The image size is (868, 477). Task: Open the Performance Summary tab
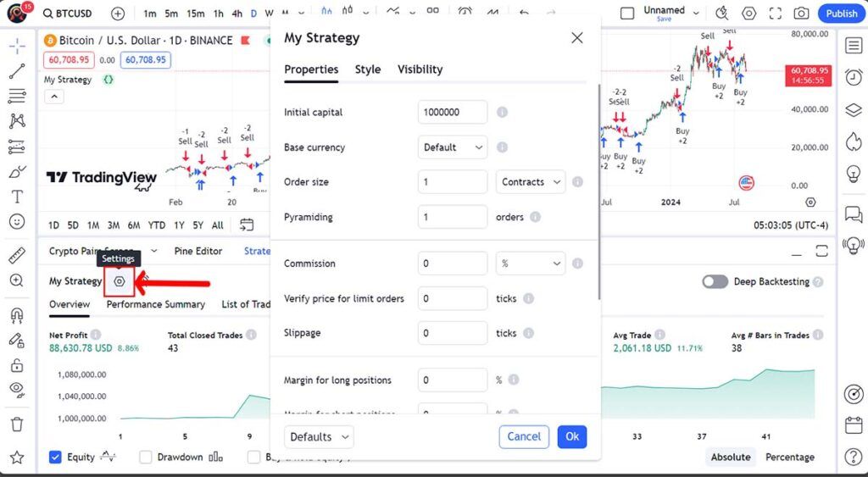(155, 304)
